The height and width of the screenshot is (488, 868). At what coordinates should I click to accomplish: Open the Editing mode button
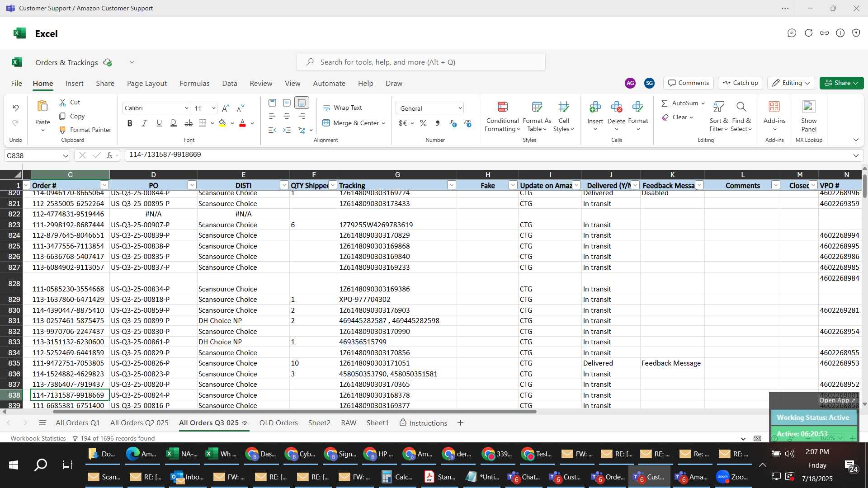click(791, 83)
